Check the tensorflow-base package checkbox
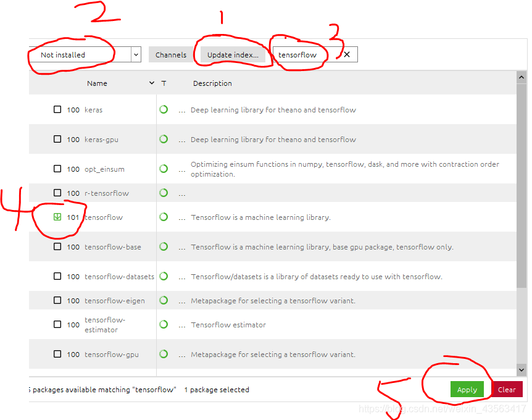 click(57, 246)
